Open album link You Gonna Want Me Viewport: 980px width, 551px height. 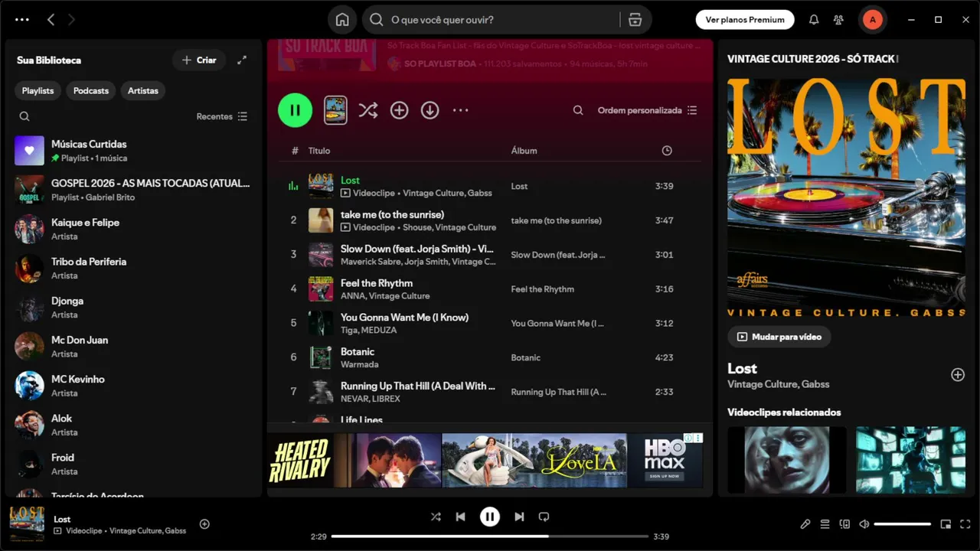pyautogui.click(x=558, y=323)
